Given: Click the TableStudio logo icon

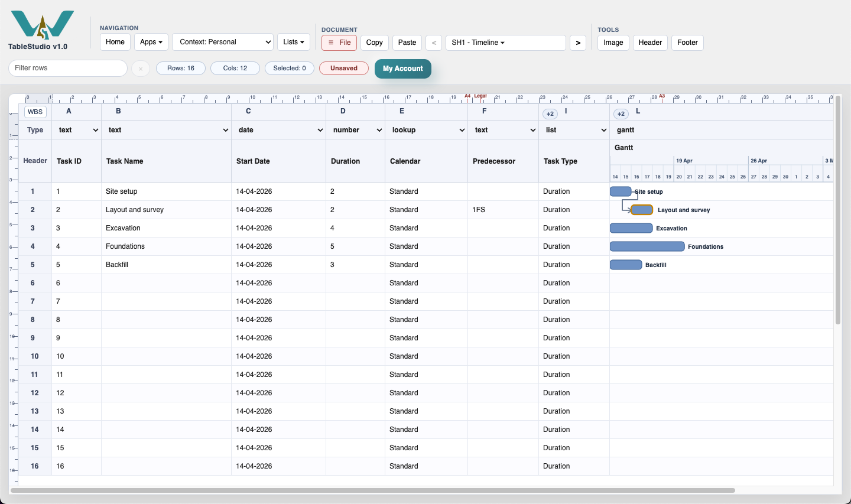Looking at the screenshot, I should point(43,25).
